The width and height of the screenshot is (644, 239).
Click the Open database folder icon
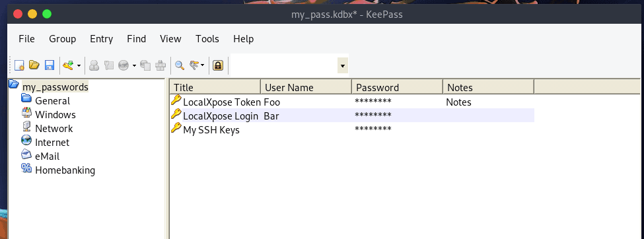click(x=34, y=65)
